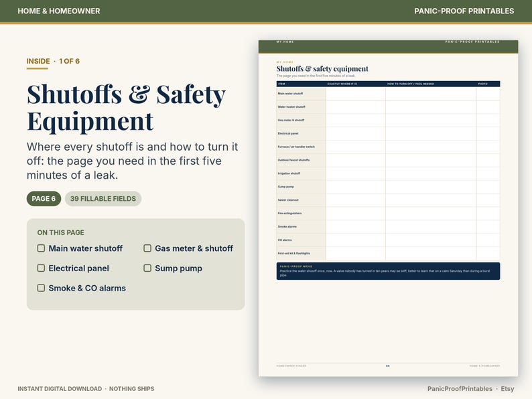The image size is (532, 399).
Task: Click Furnace / air handler switch row
Action: tap(388, 147)
